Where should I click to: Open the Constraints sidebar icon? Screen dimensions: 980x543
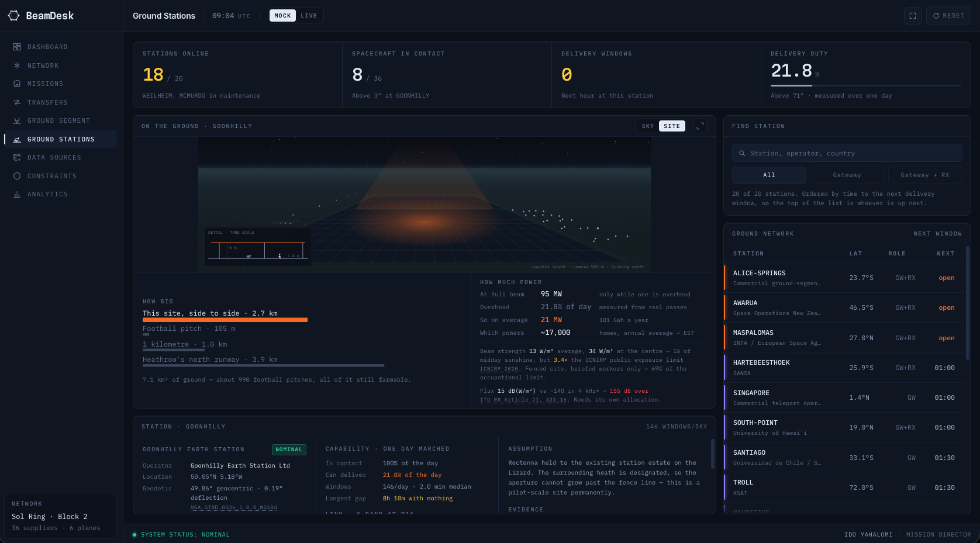17,176
